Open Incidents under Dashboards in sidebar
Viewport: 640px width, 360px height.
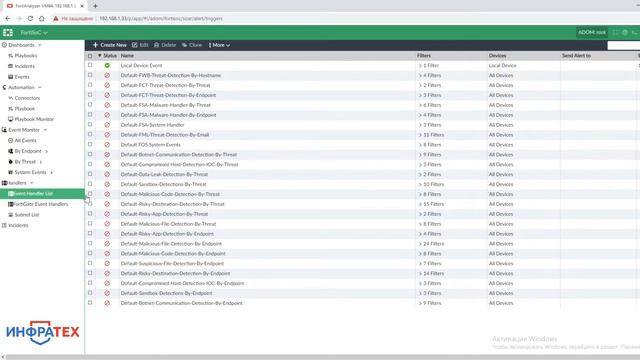[x=24, y=66]
